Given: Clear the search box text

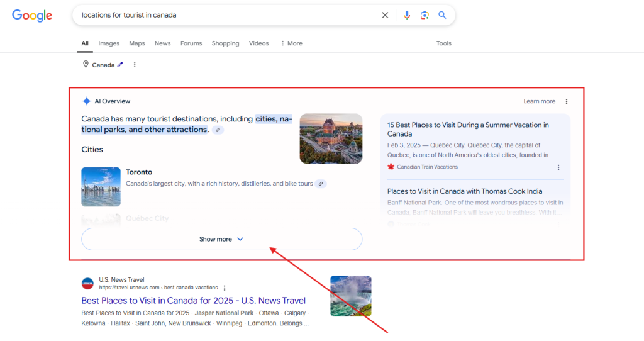Looking at the screenshot, I should 385,15.
